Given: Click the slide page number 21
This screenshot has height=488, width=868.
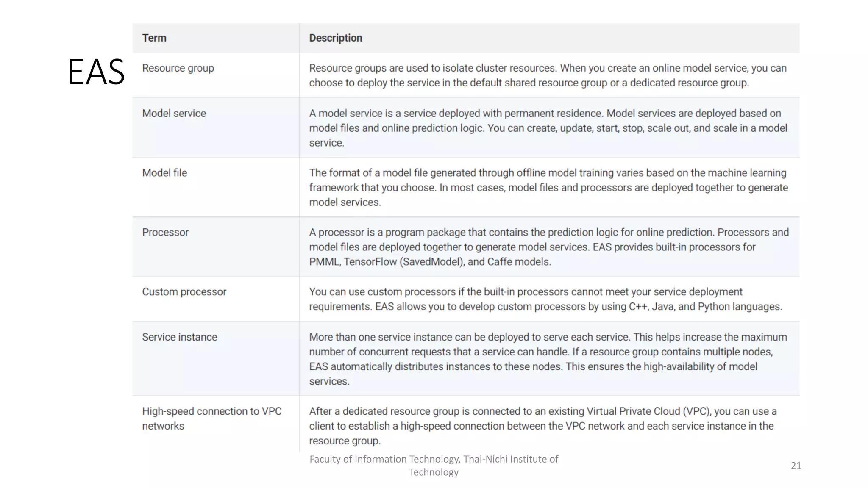Looking at the screenshot, I should pos(796,466).
